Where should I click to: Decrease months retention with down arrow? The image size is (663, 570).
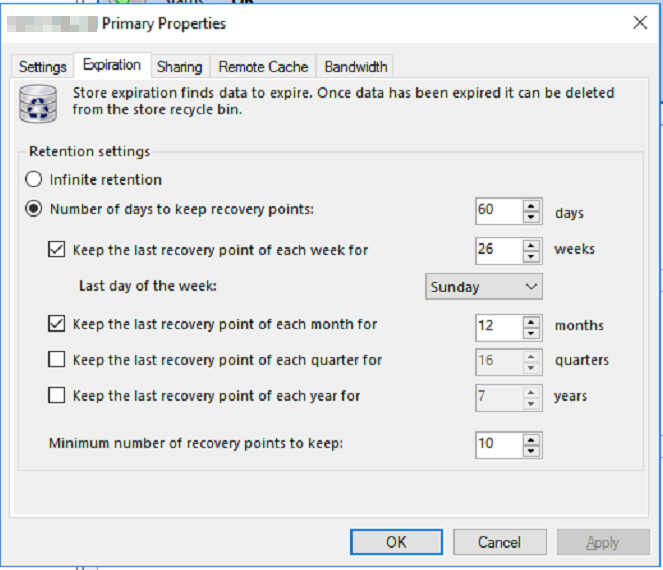point(531,333)
